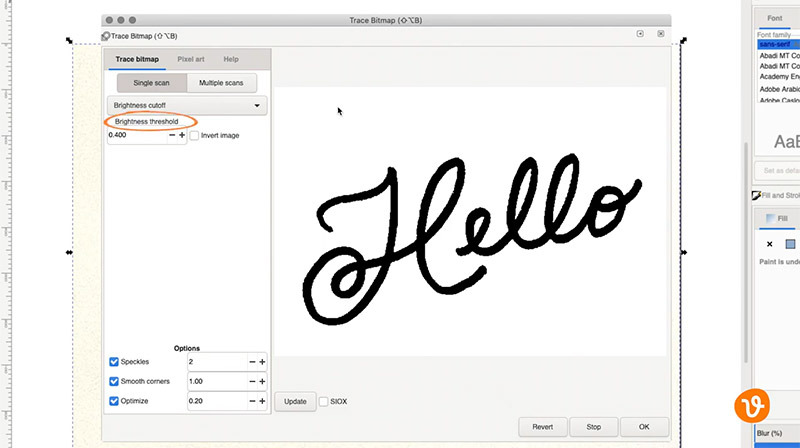
Task: Click the Brightness threshold value field showing 0.400
Action: 137,135
